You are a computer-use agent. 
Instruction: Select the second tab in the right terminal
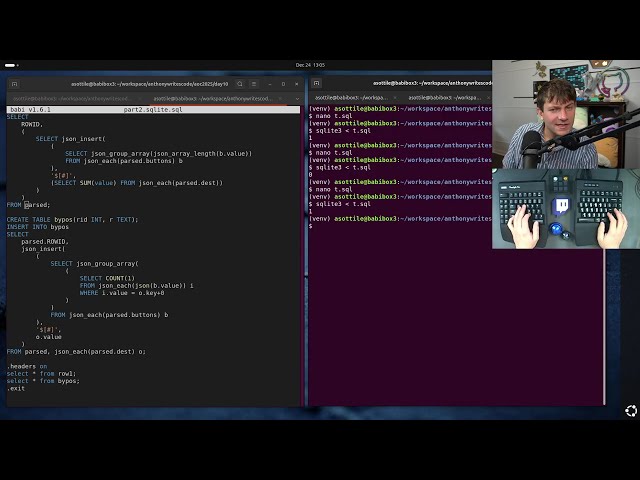[x=447, y=98]
